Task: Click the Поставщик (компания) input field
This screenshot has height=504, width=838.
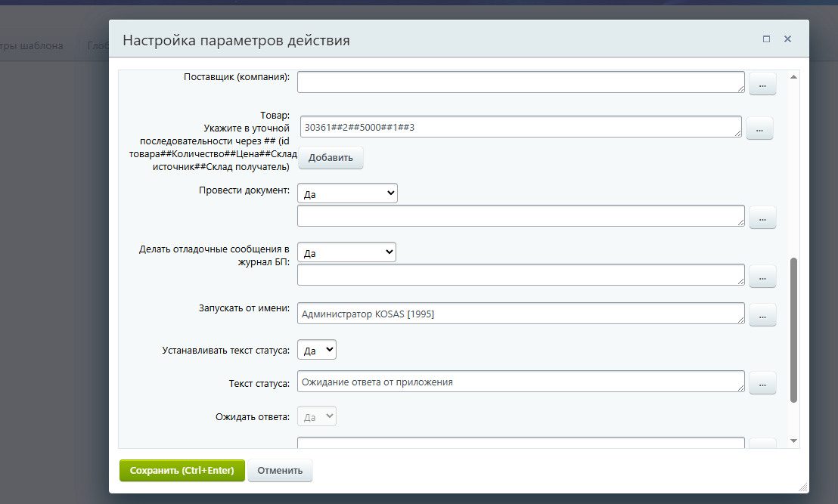Action: (x=520, y=82)
